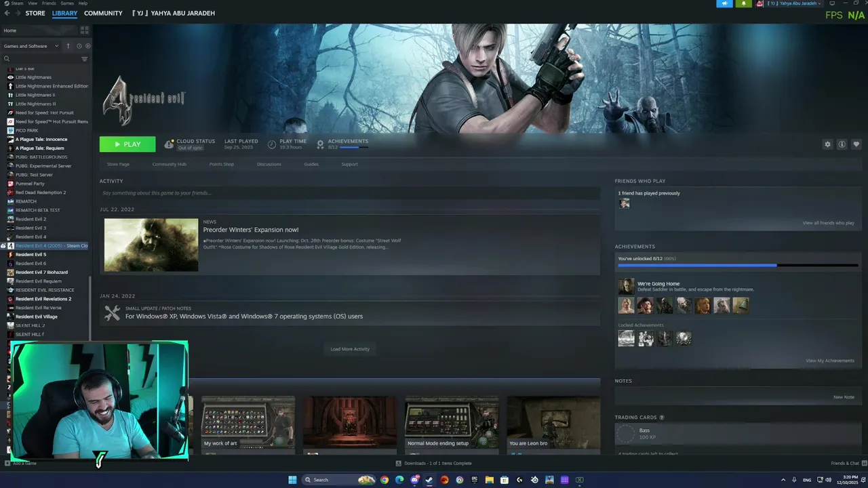This screenshot has width=868, height=488.
Task: Open File Explorer from the taskbar
Action: click(489, 480)
